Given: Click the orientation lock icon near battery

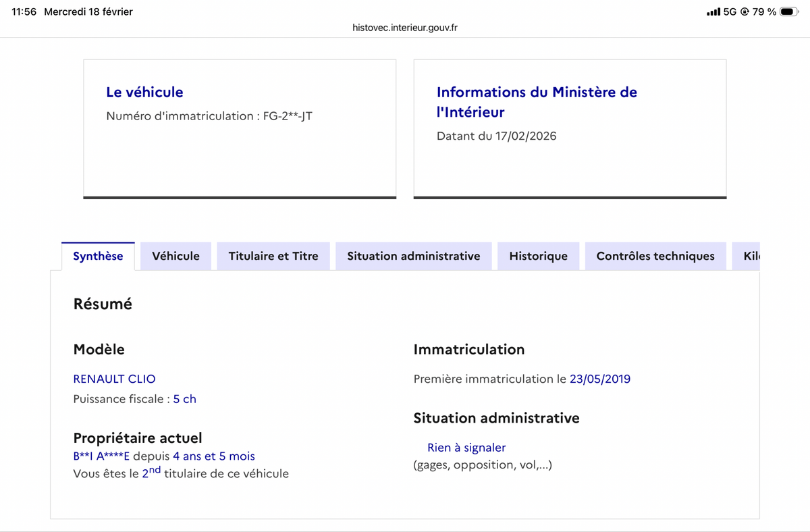Looking at the screenshot, I should 746,11.
